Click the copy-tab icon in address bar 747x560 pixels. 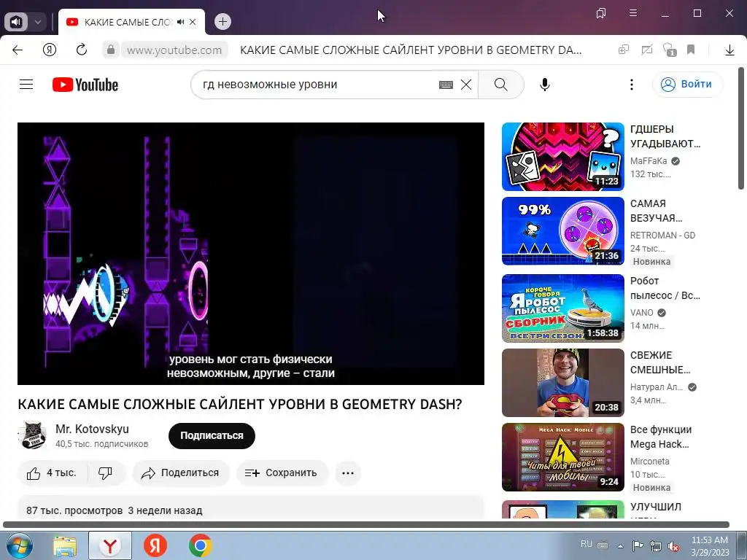coord(623,50)
